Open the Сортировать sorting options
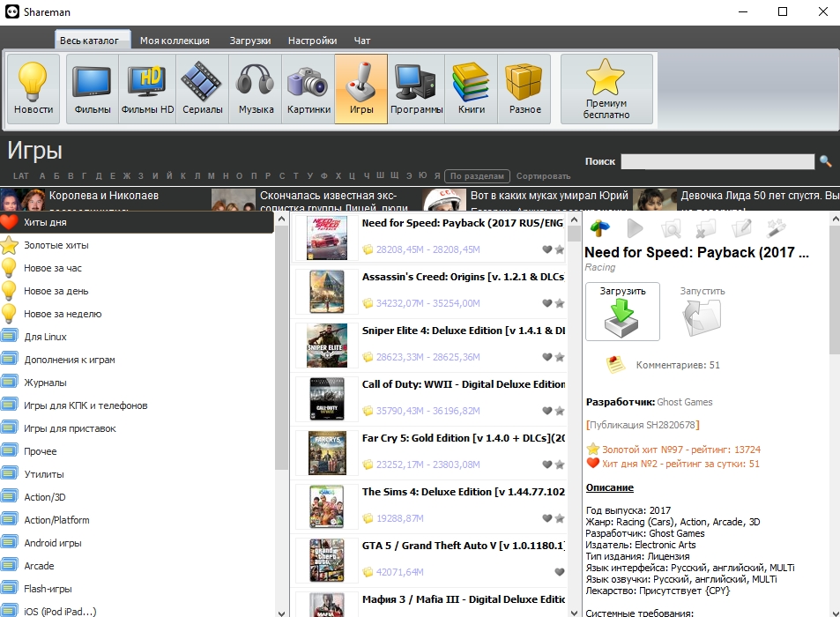Viewport: 840px width, 617px height. [x=543, y=175]
